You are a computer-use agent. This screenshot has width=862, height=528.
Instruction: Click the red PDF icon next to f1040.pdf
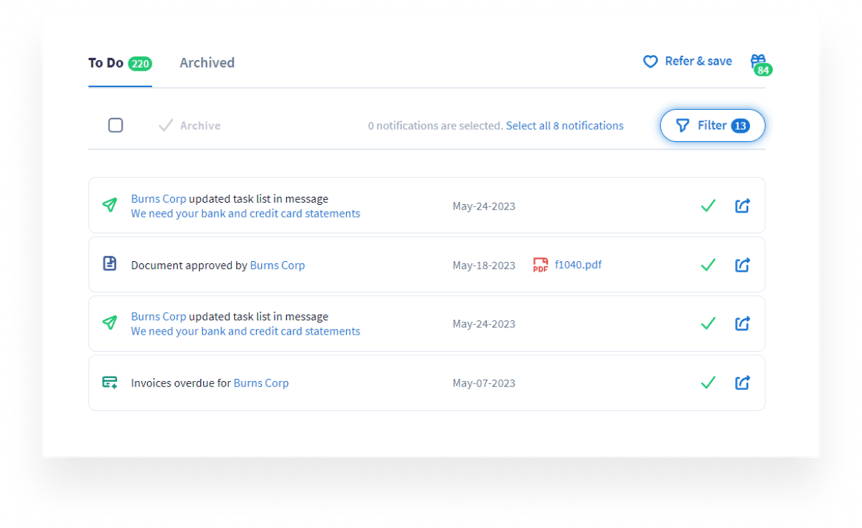(540, 265)
